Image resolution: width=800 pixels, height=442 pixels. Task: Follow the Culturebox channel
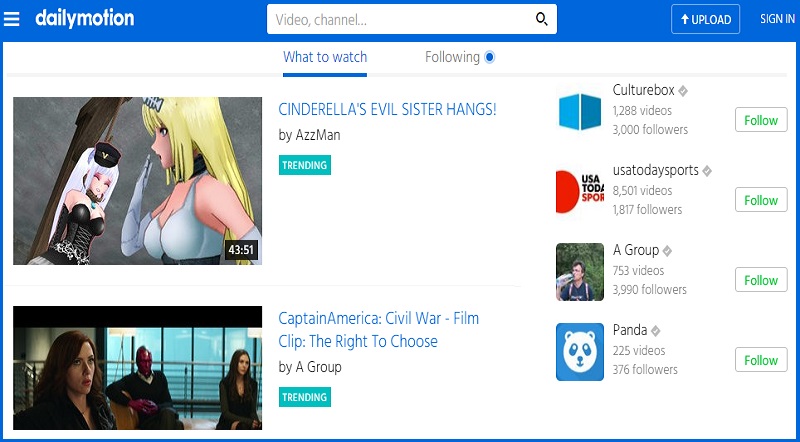[761, 120]
